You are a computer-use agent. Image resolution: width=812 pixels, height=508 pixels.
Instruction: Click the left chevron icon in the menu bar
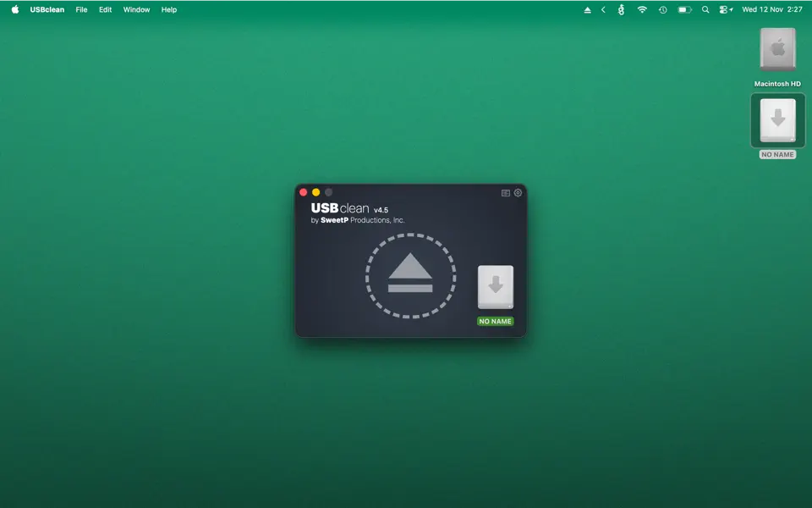pos(603,9)
